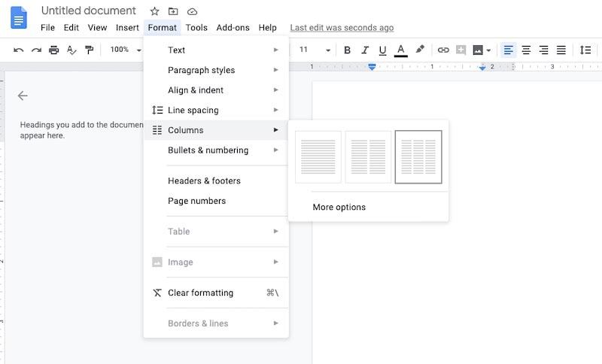Image resolution: width=602 pixels, height=364 pixels.
Task: Toggle Italic formatting
Action: click(365, 50)
